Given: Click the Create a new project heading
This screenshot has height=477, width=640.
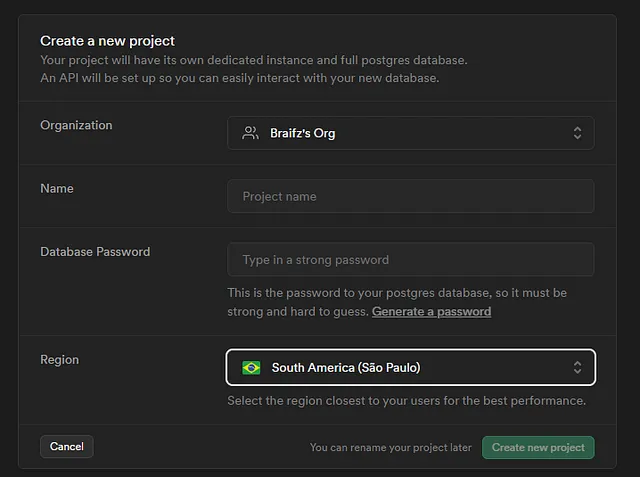Looking at the screenshot, I should [x=107, y=41].
